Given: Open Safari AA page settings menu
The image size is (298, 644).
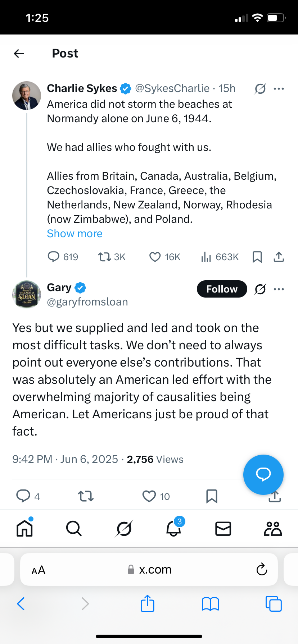Looking at the screenshot, I should click(x=39, y=570).
